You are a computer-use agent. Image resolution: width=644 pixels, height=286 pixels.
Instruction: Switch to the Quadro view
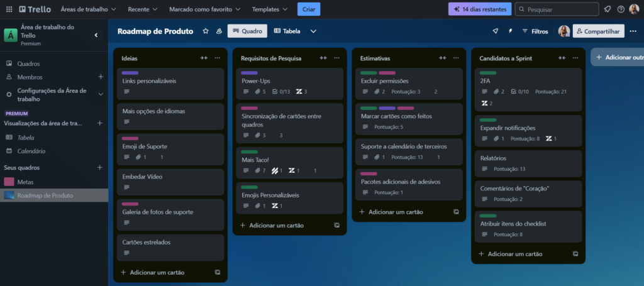247,31
